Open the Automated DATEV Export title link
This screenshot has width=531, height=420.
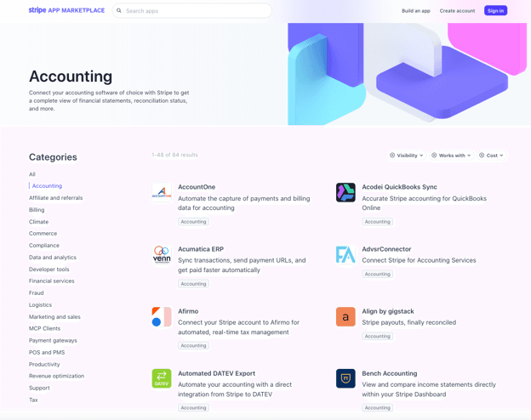click(217, 373)
